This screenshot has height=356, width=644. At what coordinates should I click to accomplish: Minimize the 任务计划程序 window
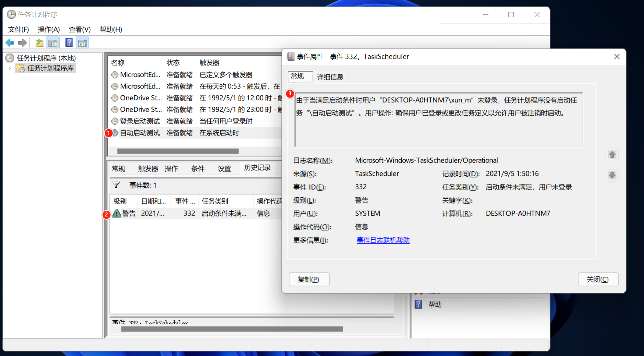(x=485, y=14)
